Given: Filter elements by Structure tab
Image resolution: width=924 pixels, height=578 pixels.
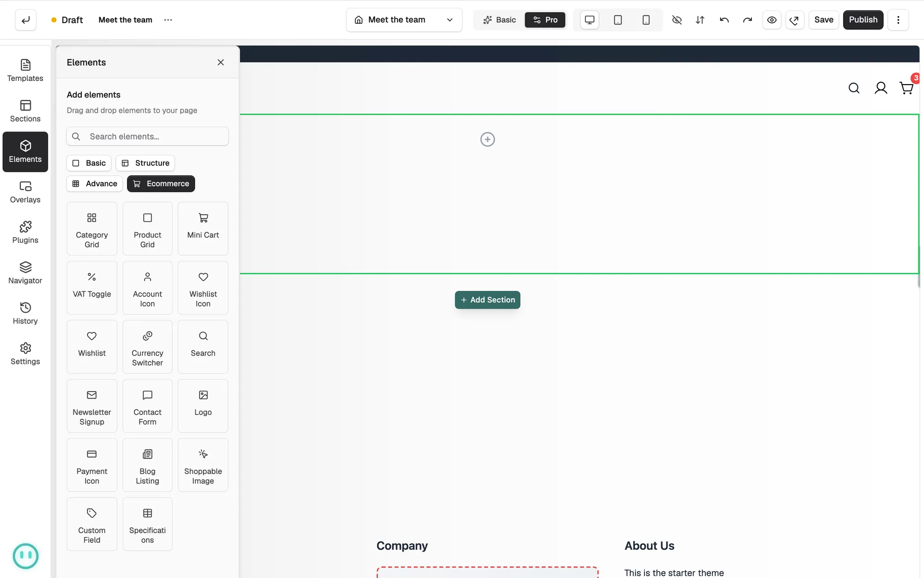Looking at the screenshot, I should [x=146, y=163].
